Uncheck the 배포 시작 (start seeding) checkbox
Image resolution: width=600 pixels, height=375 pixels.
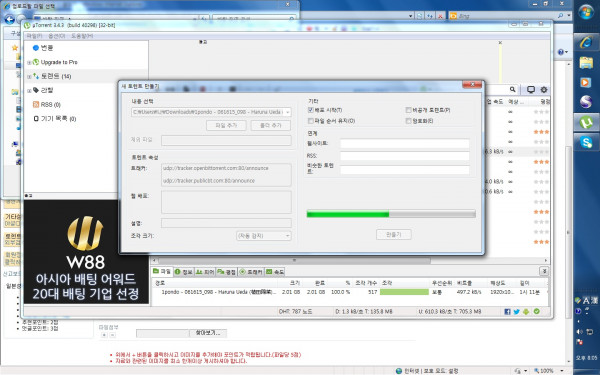point(310,110)
